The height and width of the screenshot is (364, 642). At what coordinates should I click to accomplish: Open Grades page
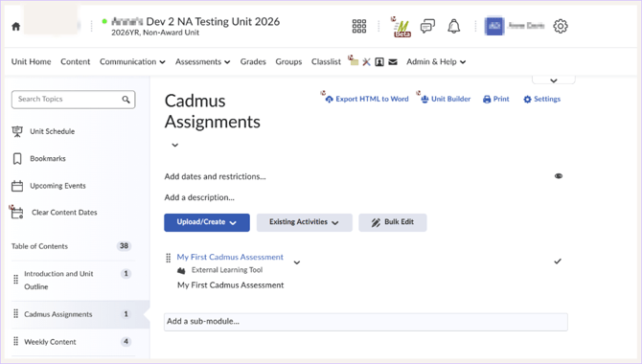click(x=253, y=62)
